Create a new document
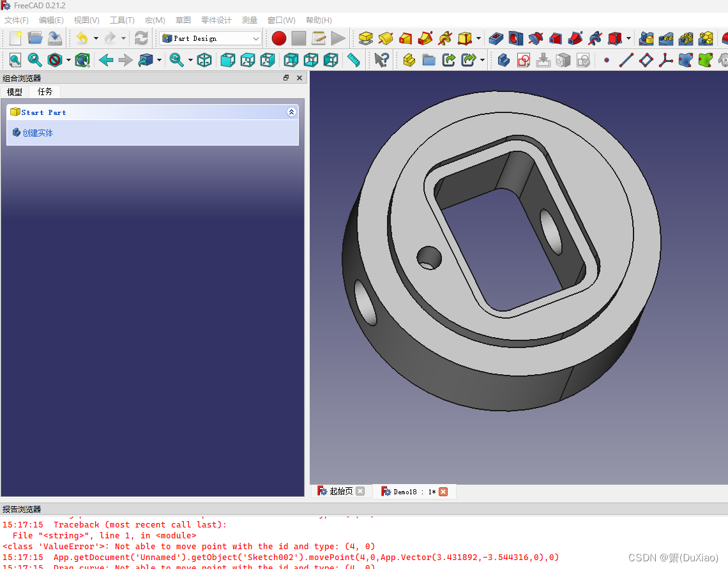This screenshot has height=569, width=728. point(15,38)
